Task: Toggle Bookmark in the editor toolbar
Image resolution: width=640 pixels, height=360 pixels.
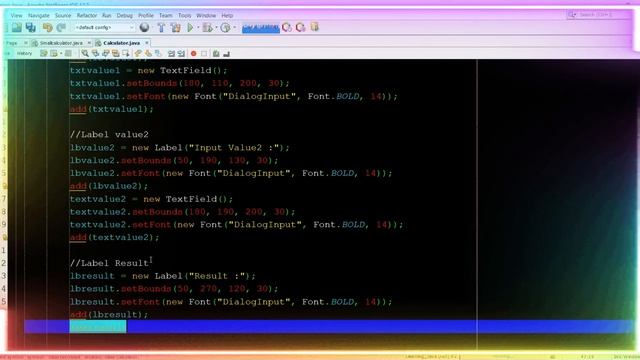Action: pos(158,53)
